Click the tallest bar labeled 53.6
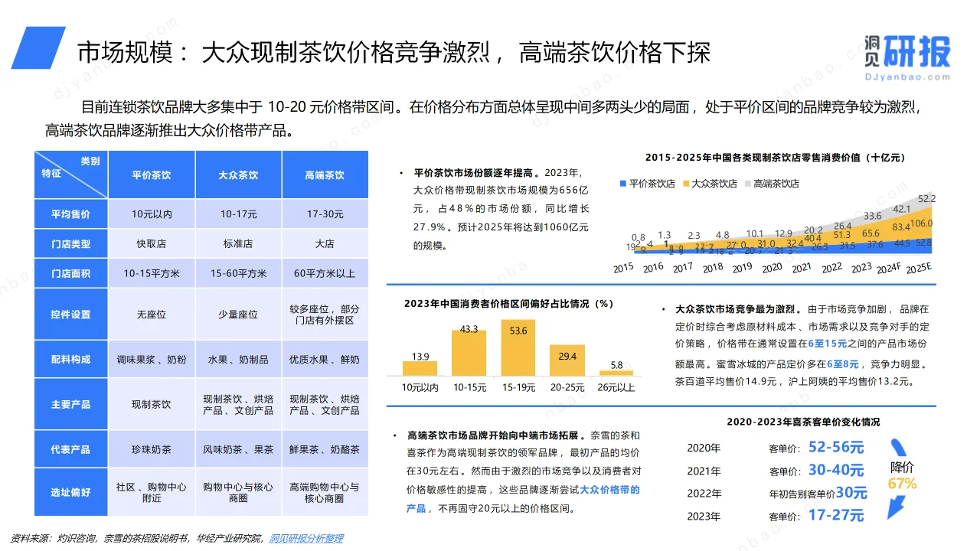 (518, 347)
